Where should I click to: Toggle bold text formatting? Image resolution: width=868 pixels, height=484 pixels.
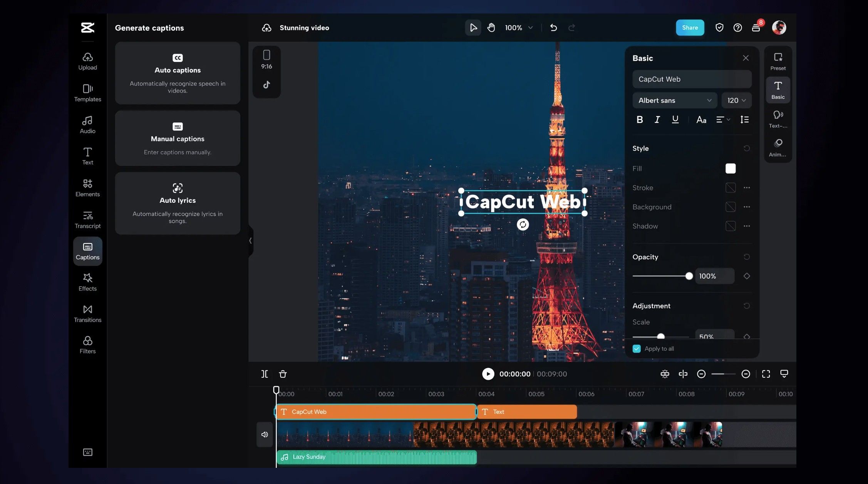pyautogui.click(x=640, y=120)
